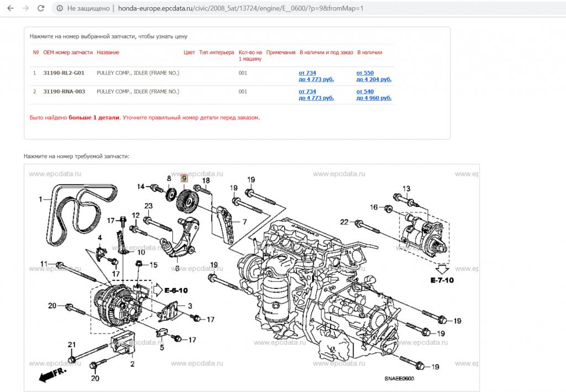This screenshot has width=566, height=392.
Task: Click part number 31190-RL2-G01
Action: 64,73
